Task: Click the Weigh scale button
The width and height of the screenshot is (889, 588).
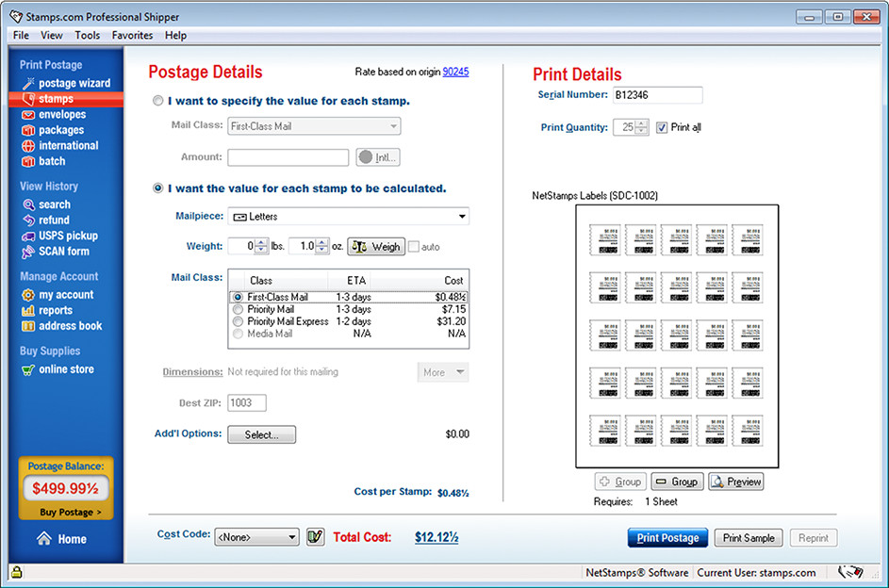Action: coord(376,247)
